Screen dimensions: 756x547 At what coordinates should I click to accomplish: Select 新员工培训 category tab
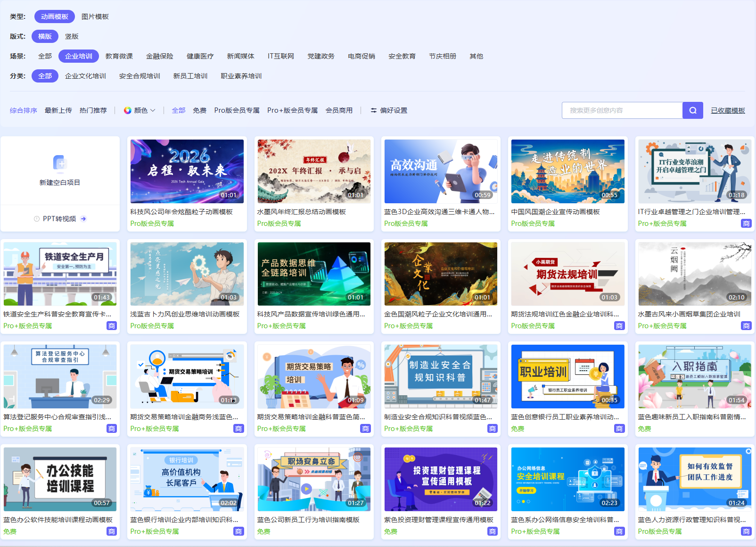point(190,76)
